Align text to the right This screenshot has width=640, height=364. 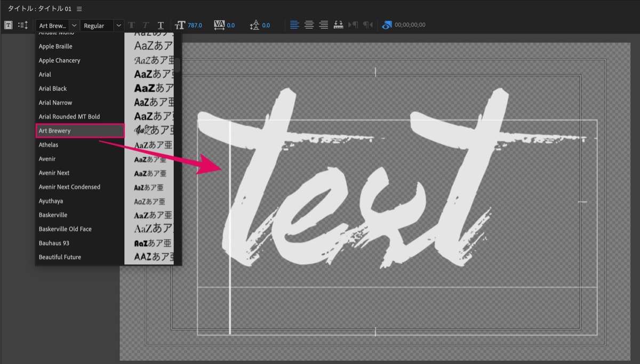323,25
